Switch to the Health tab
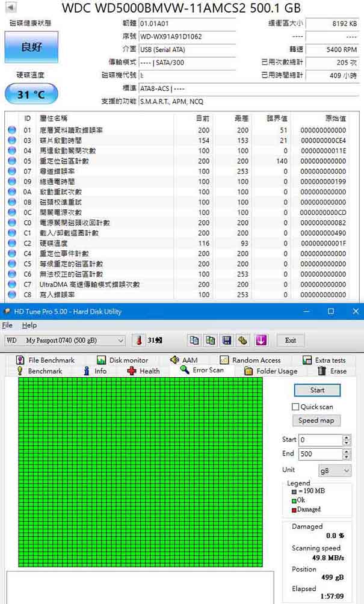364x604 pixels. 144,371
